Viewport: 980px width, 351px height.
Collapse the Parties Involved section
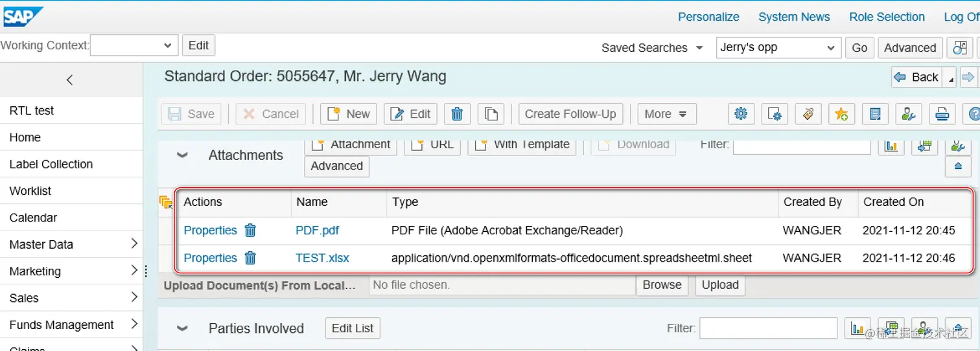183,328
